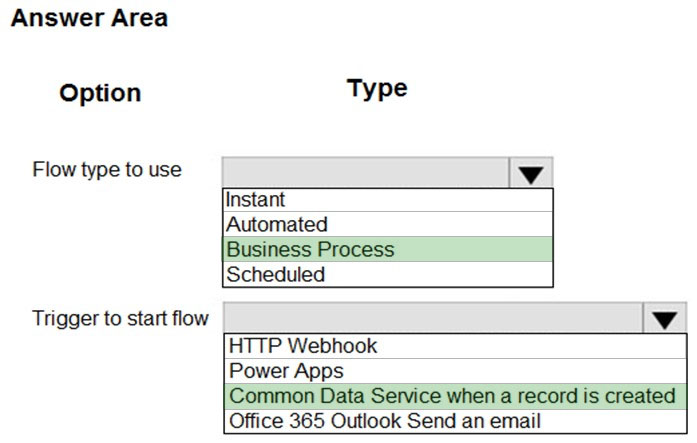The image size is (697, 443).
Task: Choose Business Process from the flow type list
Action: (x=388, y=249)
